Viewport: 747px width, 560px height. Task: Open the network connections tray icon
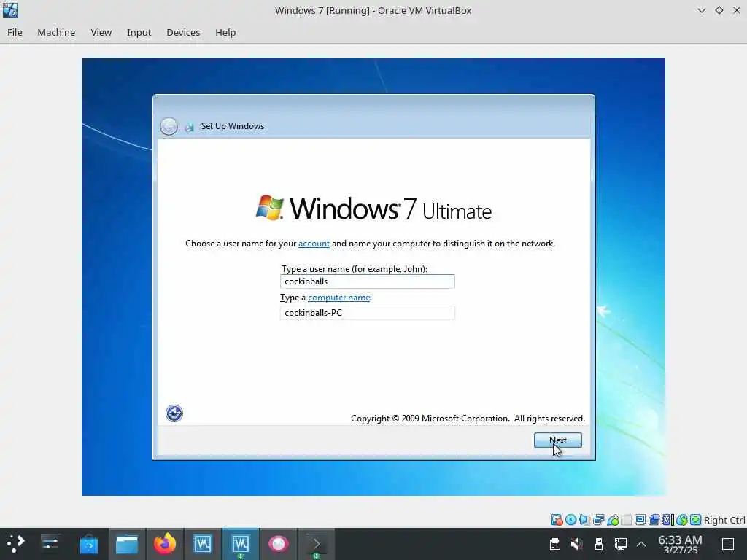click(x=621, y=544)
